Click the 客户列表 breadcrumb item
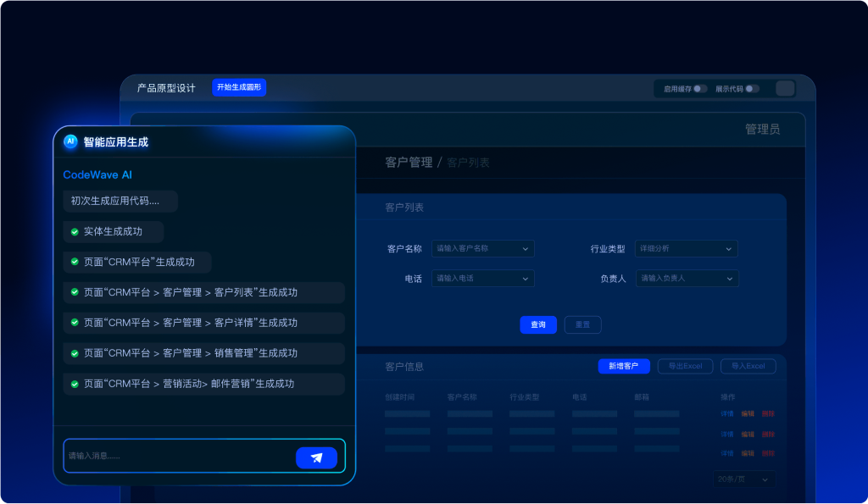The width and height of the screenshot is (868, 504). 468,163
